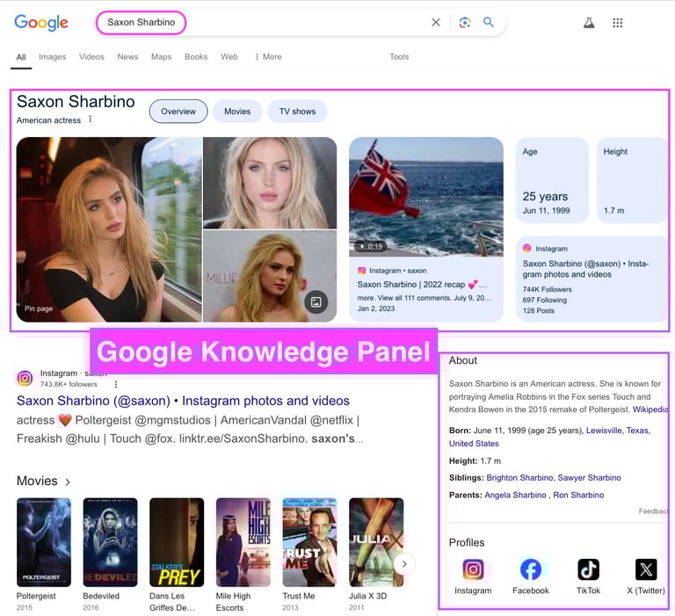Open the Instagram profile icon
Image resolution: width=675 pixels, height=616 pixels.
click(473, 569)
